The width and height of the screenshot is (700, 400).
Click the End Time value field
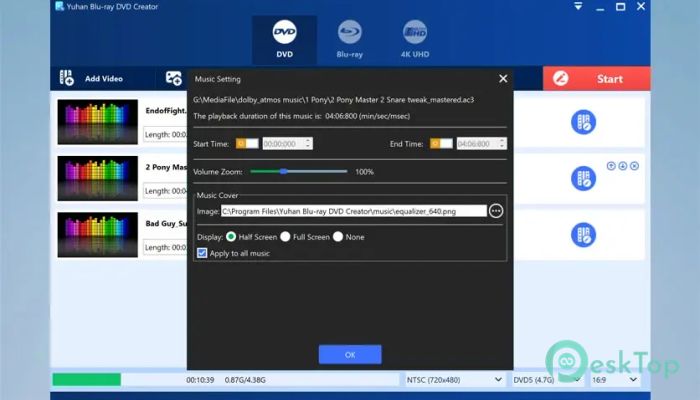tap(477, 143)
